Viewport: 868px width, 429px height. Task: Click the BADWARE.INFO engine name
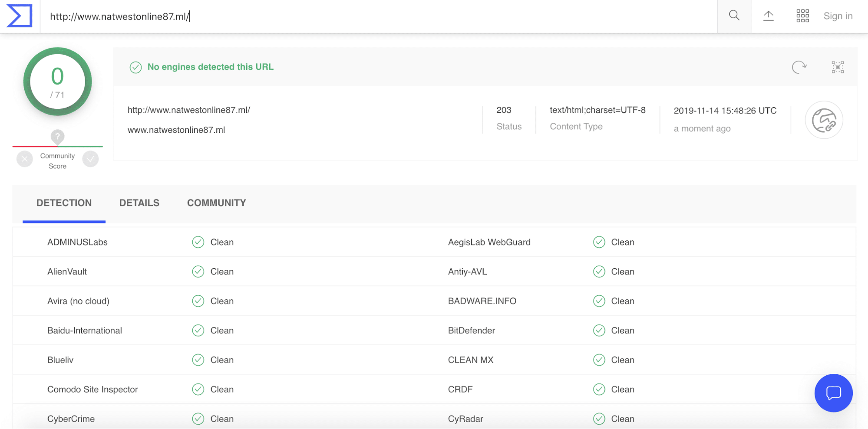pyautogui.click(x=482, y=301)
